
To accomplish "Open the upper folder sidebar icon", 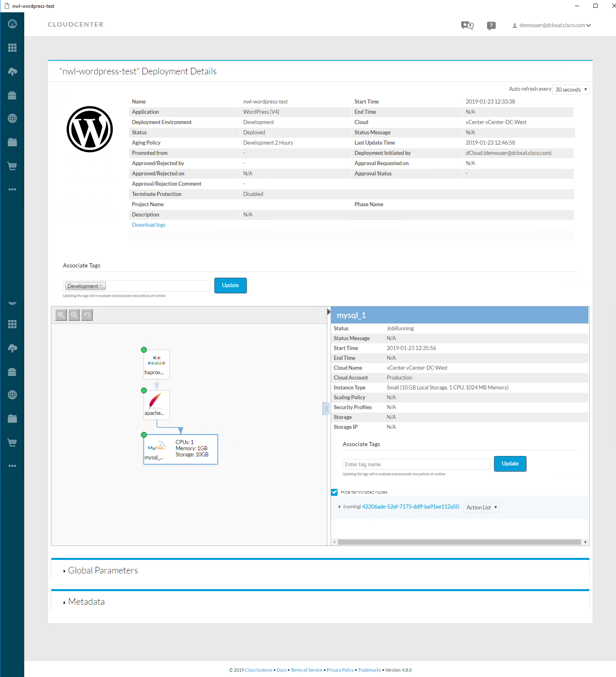I will click(x=12, y=142).
